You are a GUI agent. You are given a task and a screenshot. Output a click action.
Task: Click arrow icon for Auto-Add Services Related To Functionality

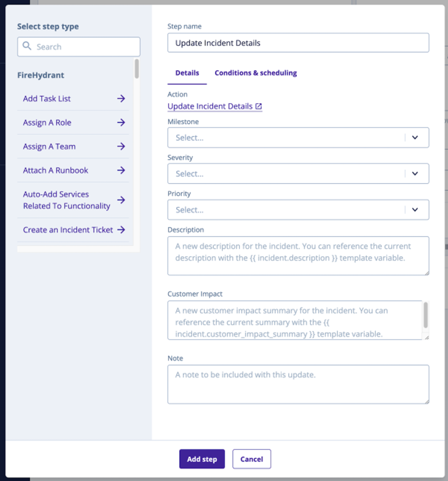coord(121,200)
